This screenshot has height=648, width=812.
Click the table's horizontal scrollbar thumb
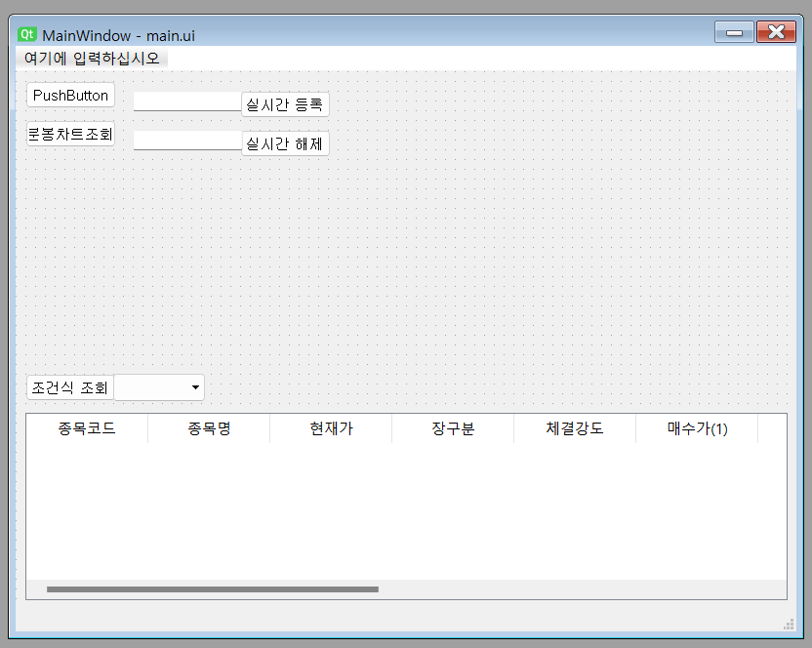click(213, 589)
